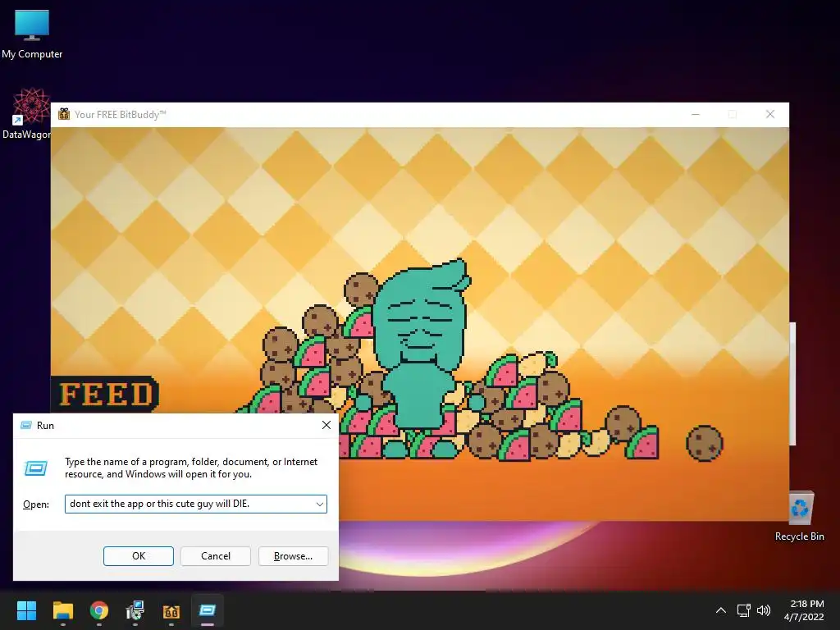Minimize the BitBuddy window

pos(696,114)
